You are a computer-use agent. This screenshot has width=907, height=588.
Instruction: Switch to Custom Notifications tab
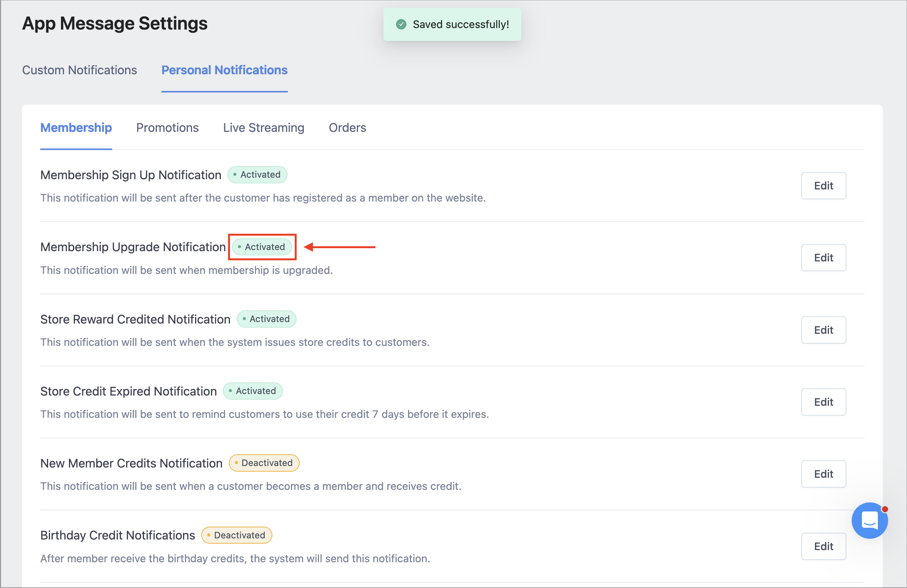79,70
